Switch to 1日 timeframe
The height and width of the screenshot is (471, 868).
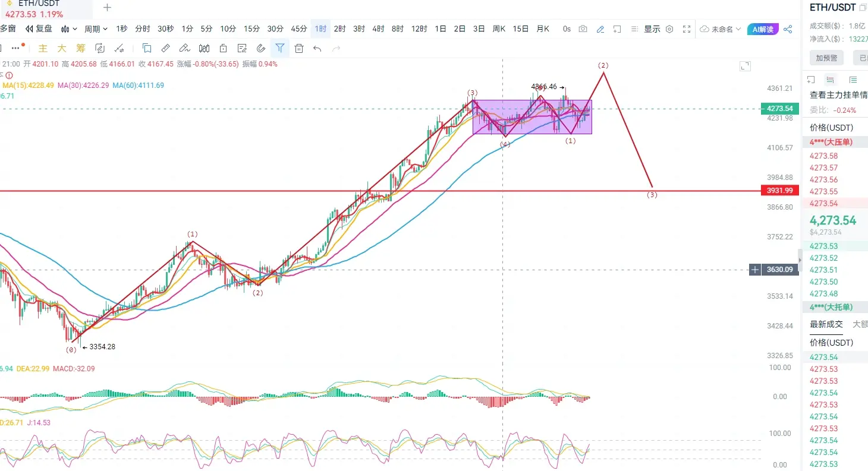tap(441, 29)
